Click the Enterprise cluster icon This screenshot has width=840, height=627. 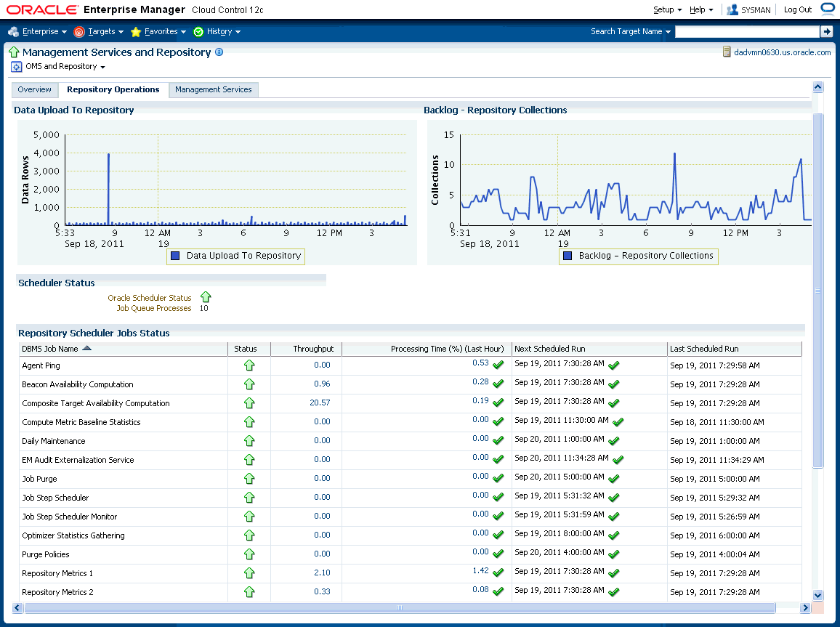(14, 31)
